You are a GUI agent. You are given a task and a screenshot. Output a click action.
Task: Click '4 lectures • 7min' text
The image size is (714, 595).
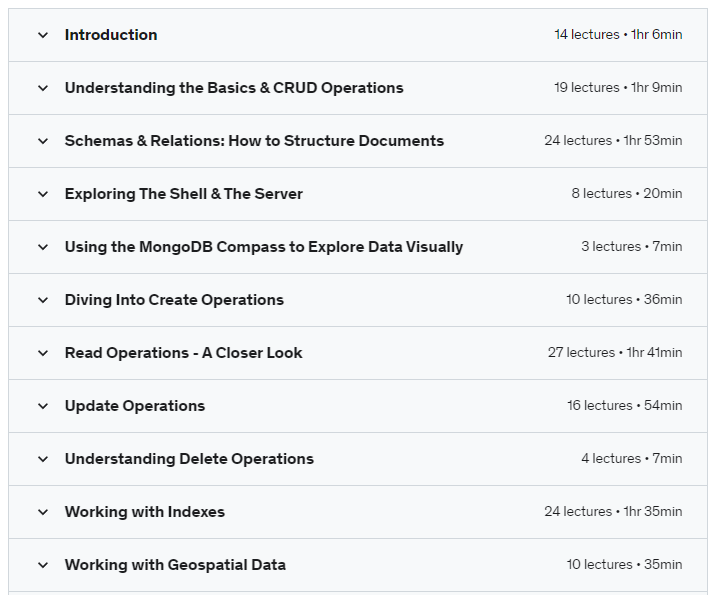point(632,458)
